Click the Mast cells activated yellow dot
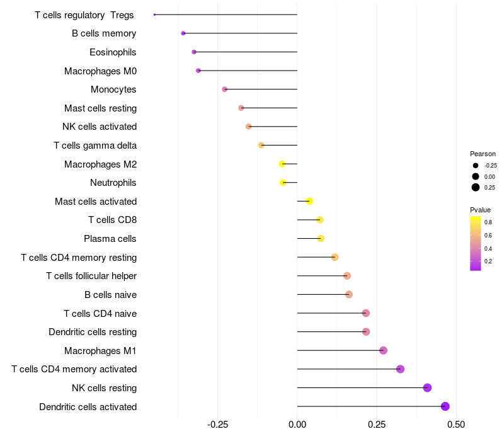This screenshot has width=504, height=441. pyautogui.click(x=309, y=201)
